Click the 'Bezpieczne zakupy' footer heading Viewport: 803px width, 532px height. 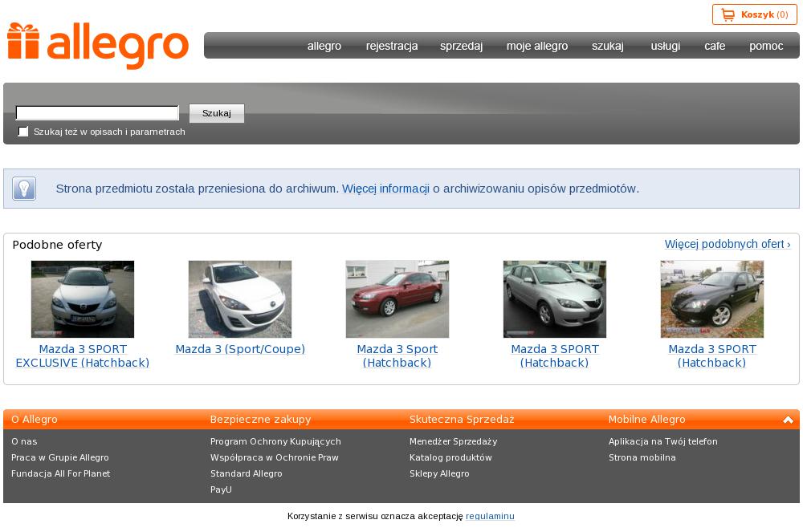pyautogui.click(x=261, y=420)
